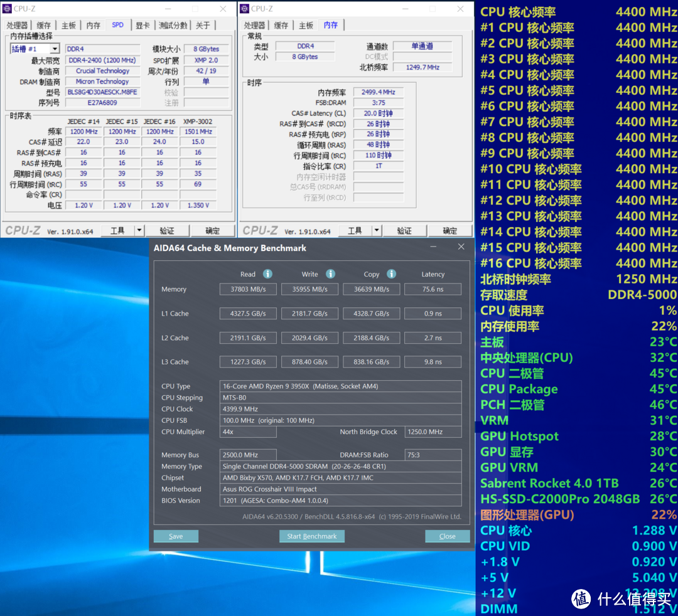Select the SPD tab in left CPU-Z

pyautogui.click(x=117, y=25)
